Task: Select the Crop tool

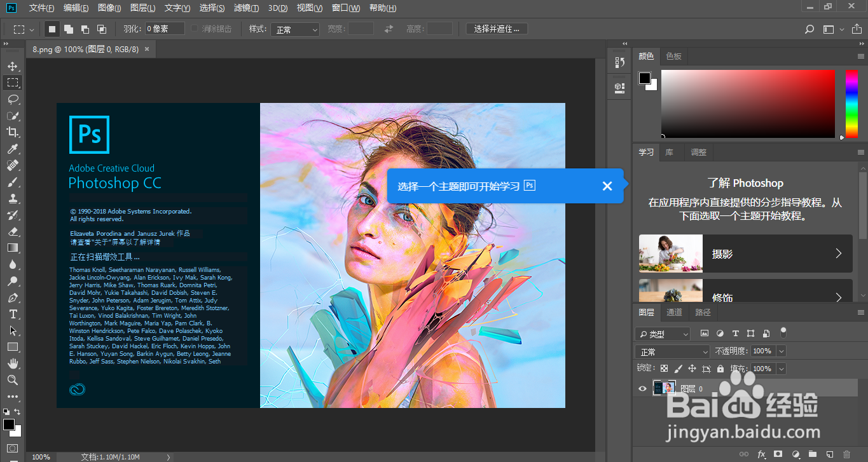Action: click(13, 132)
